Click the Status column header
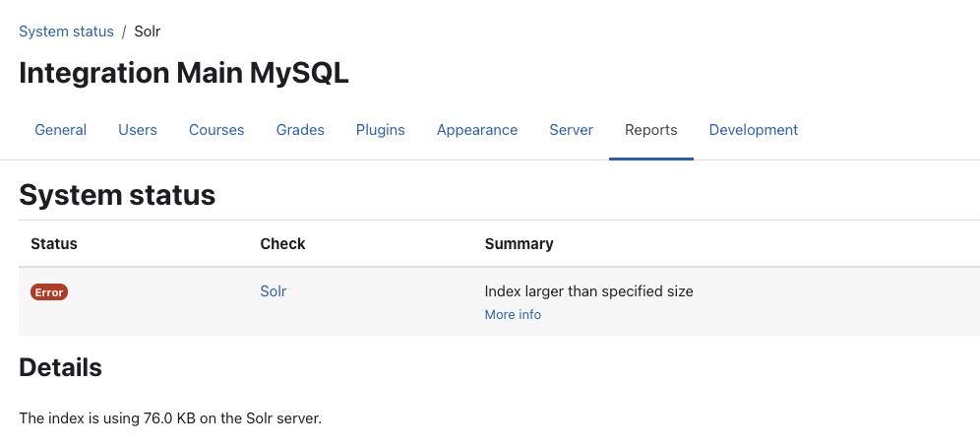 [54, 244]
